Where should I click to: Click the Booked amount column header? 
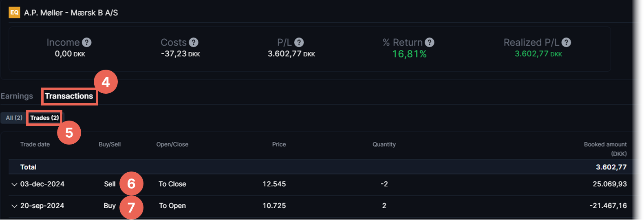(605, 145)
